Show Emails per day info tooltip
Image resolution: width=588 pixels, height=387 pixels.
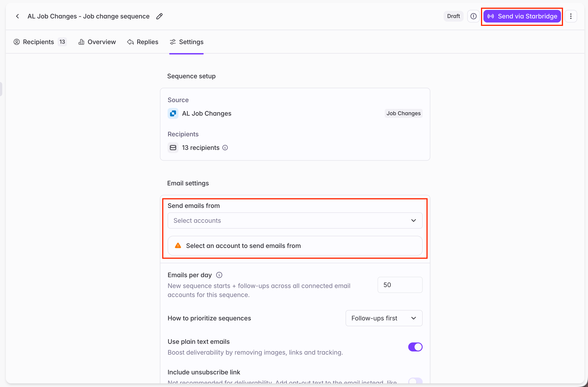click(219, 275)
